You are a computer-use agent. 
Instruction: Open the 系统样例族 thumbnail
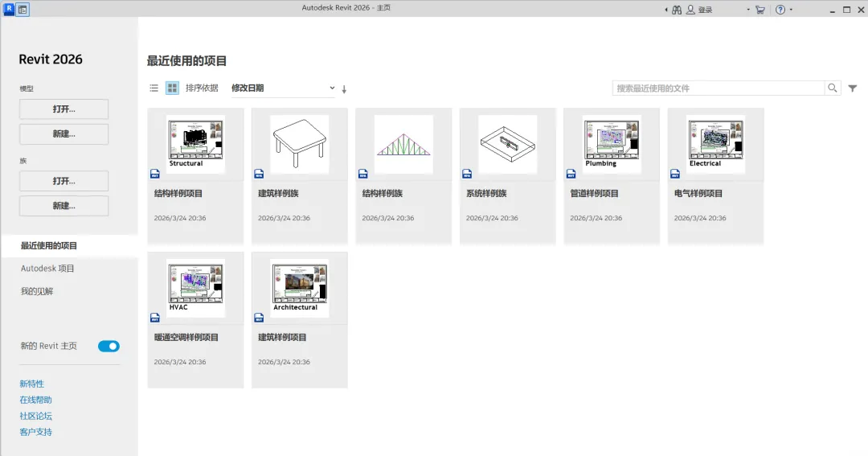point(508,144)
